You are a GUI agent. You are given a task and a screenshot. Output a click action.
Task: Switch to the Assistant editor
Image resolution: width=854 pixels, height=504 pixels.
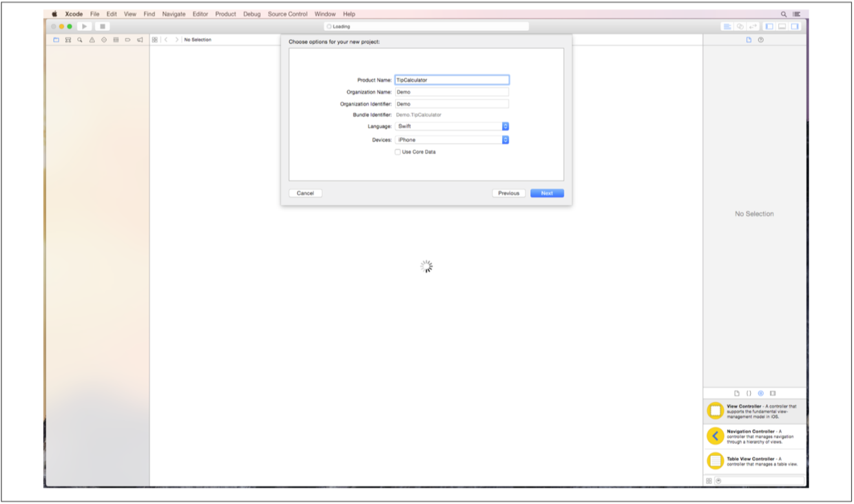[x=740, y=26]
